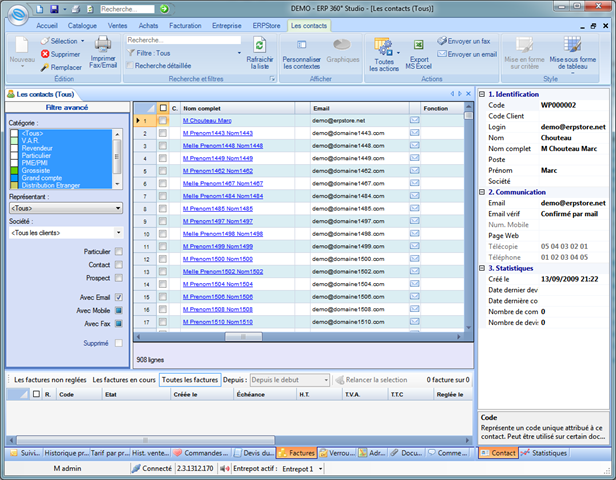
Task: Collapse the 1. Identification section
Action: tap(482, 94)
